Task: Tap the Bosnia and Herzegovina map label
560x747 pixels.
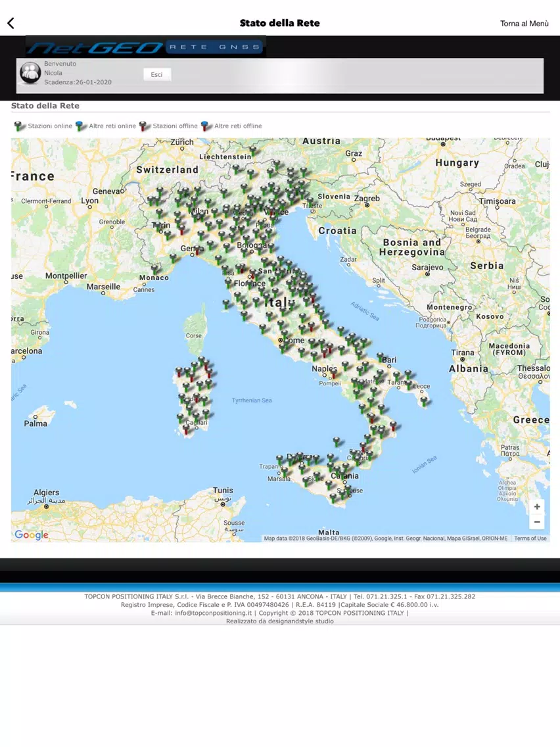Action: [412, 247]
